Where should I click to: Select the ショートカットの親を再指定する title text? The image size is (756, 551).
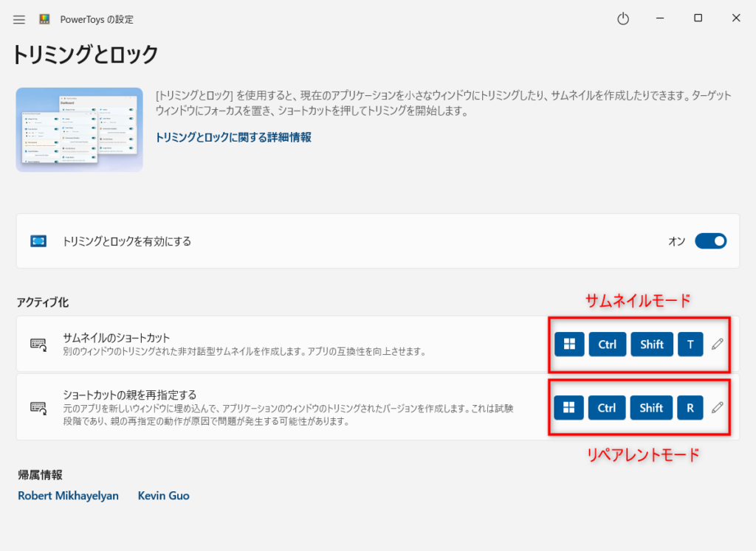130,395
